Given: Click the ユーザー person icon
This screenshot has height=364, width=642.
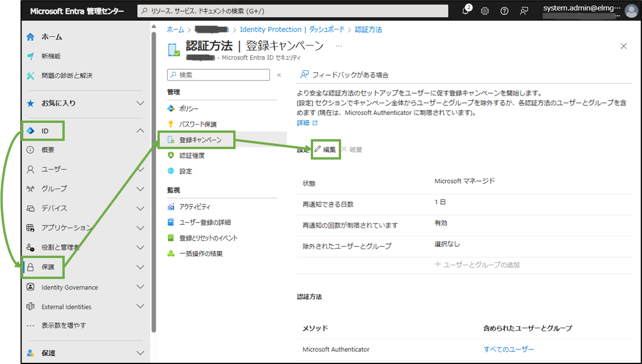Looking at the screenshot, I should pyautogui.click(x=30, y=169).
